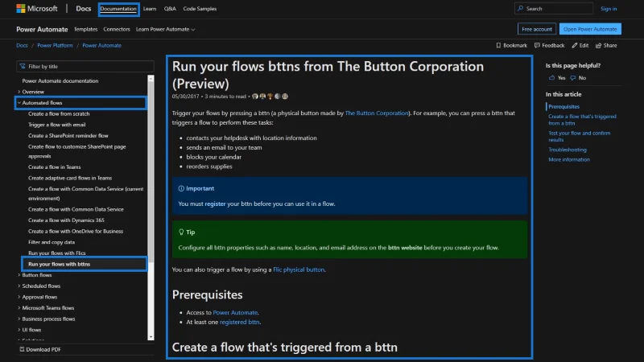Image resolution: width=644 pixels, height=362 pixels.
Task: Open Create adaptive card flows in Teams
Action: tap(70, 178)
